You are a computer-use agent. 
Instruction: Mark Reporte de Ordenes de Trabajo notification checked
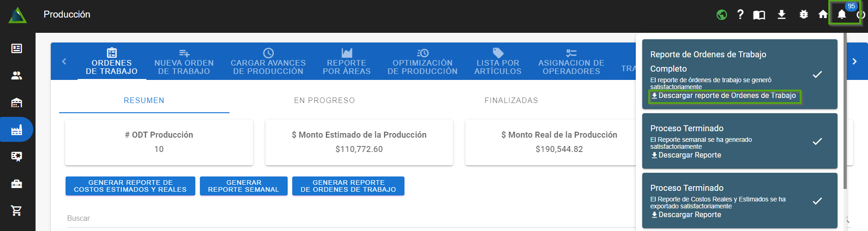[x=817, y=74]
